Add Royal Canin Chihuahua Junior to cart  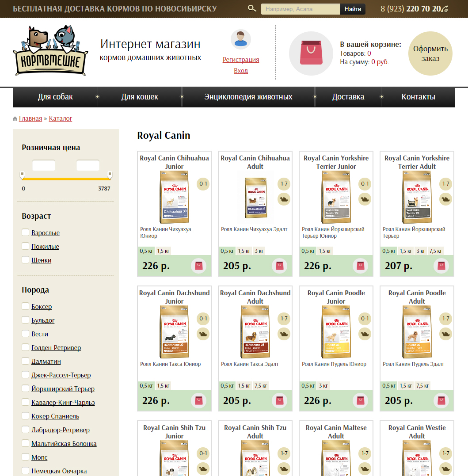(198, 266)
